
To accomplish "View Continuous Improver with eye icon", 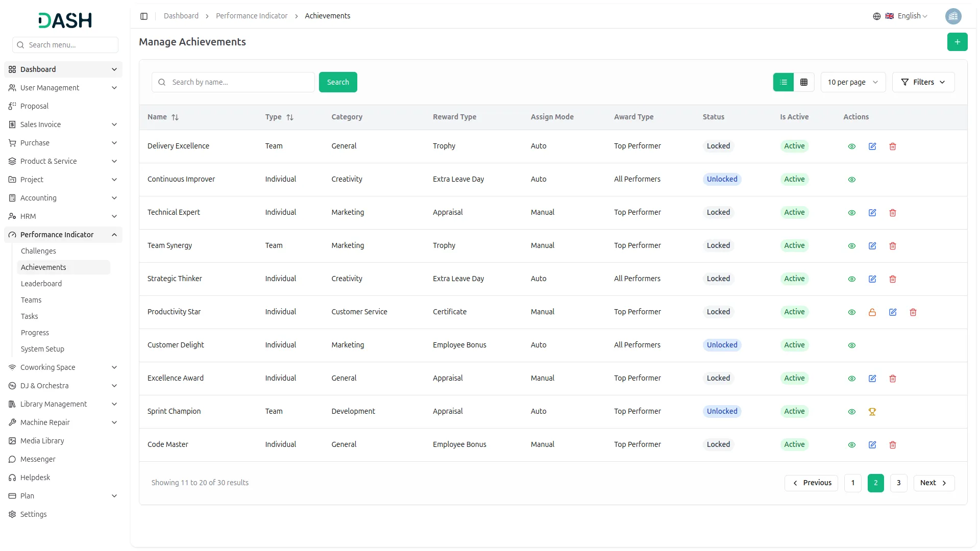I will point(852,180).
